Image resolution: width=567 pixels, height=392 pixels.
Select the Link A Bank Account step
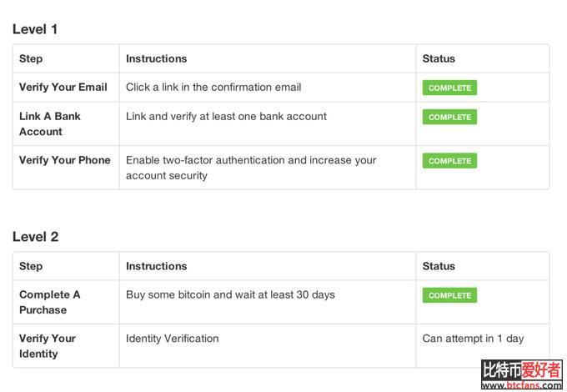[x=50, y=123]
